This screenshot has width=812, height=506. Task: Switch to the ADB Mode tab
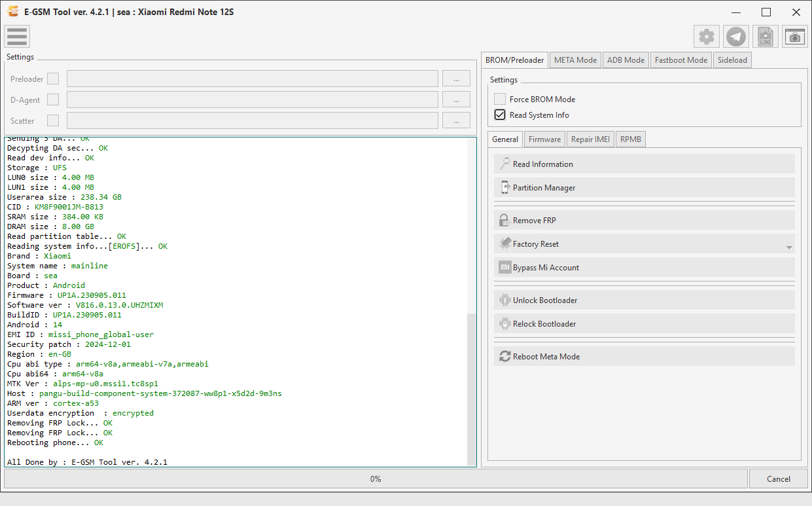tap(626, 60)
